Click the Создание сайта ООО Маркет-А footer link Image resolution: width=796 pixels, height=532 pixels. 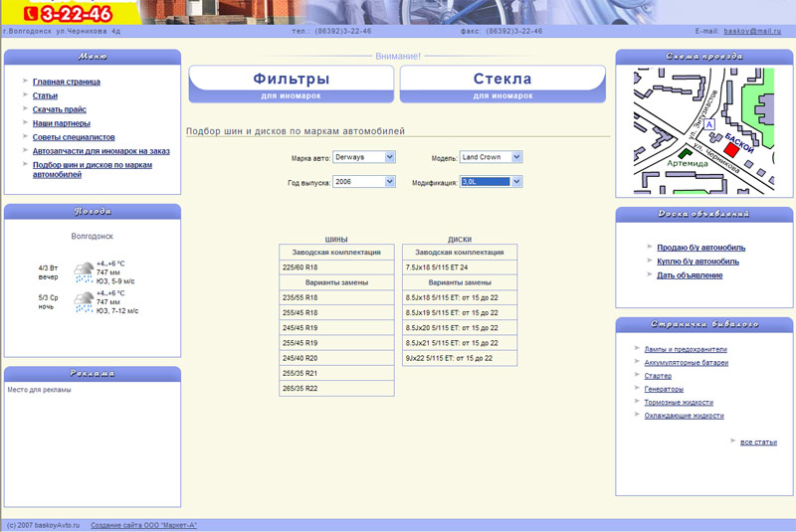[x=143, y=525]
